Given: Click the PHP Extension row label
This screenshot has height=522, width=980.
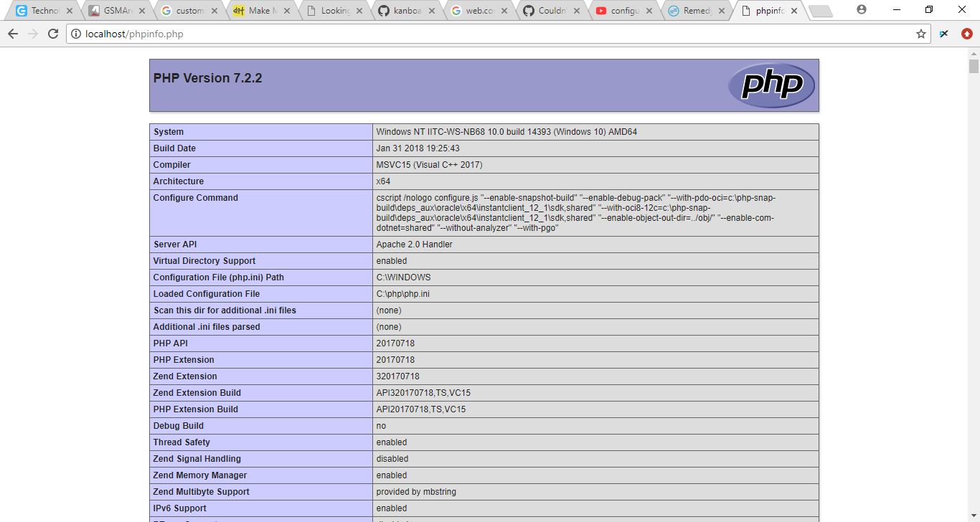Looking at the screenshot, I should 184,360.
